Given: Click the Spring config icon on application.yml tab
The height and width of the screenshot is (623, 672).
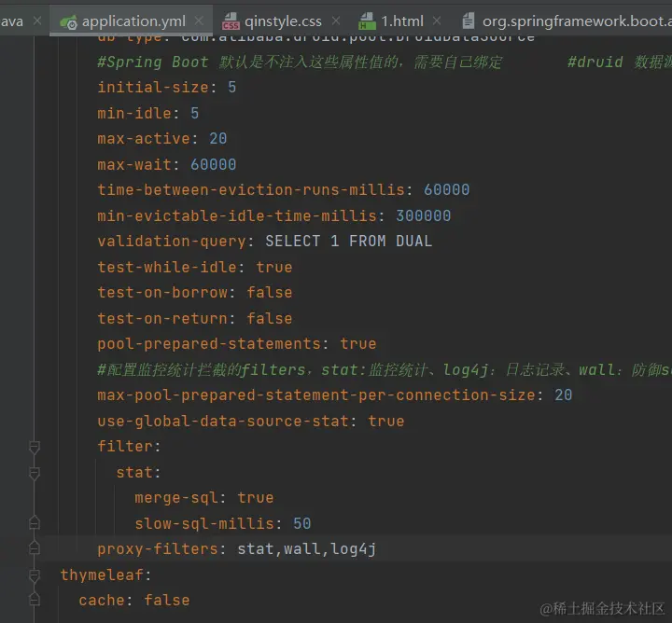Looking at the screenshot, I should (x=68, y=21).
